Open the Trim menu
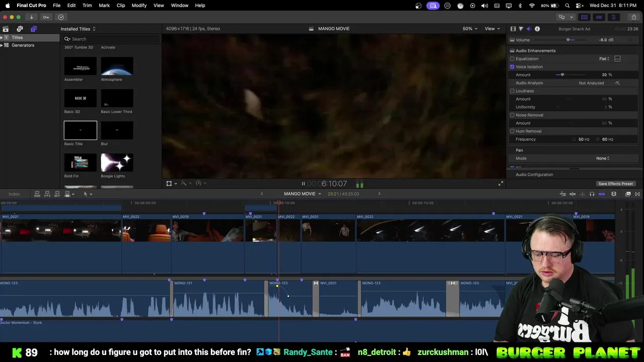This screenshot has width=644, height=362. tap(87, 5)
